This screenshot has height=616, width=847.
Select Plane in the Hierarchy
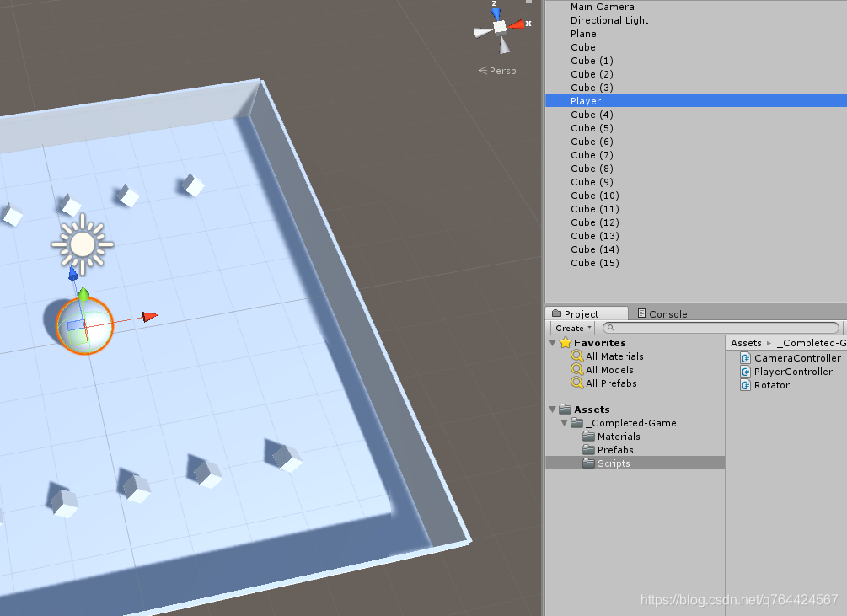(x=696, y=34)
